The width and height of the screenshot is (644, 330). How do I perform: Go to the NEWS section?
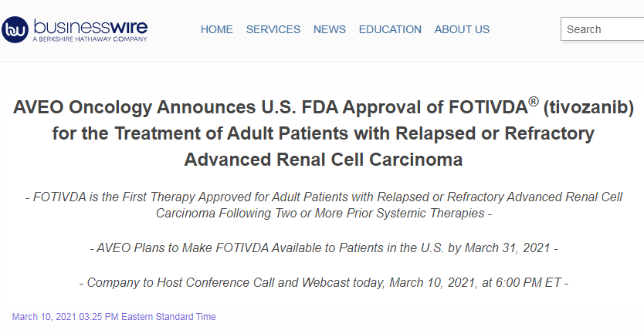330,29
